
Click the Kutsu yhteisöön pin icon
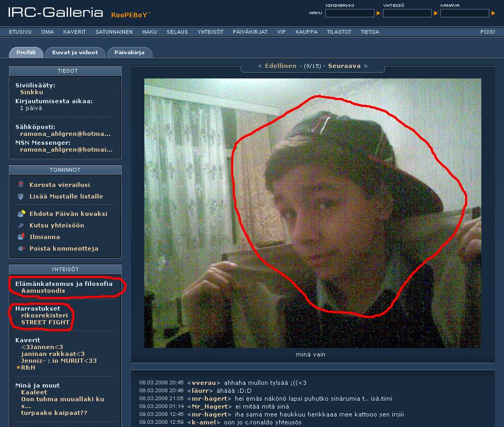point(21,225)
